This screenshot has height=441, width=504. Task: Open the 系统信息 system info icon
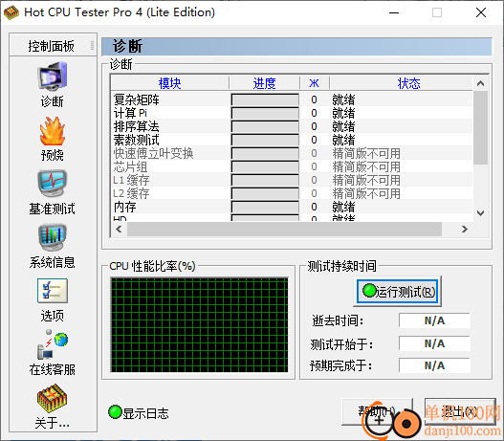[53, 237]
